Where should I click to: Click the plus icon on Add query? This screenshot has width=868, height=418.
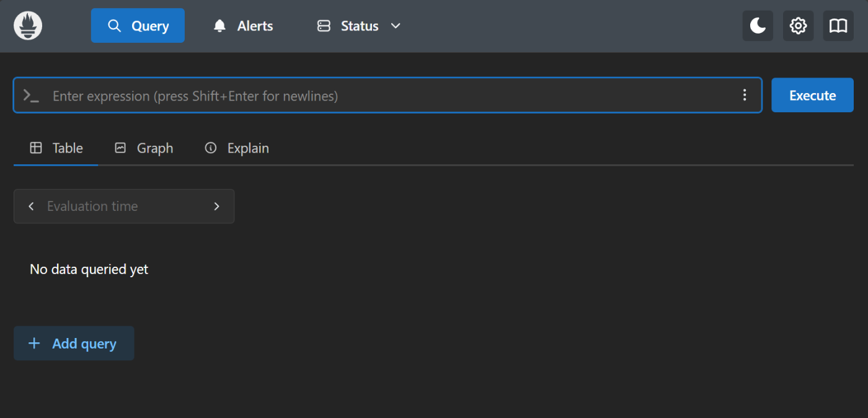point(35,344)
